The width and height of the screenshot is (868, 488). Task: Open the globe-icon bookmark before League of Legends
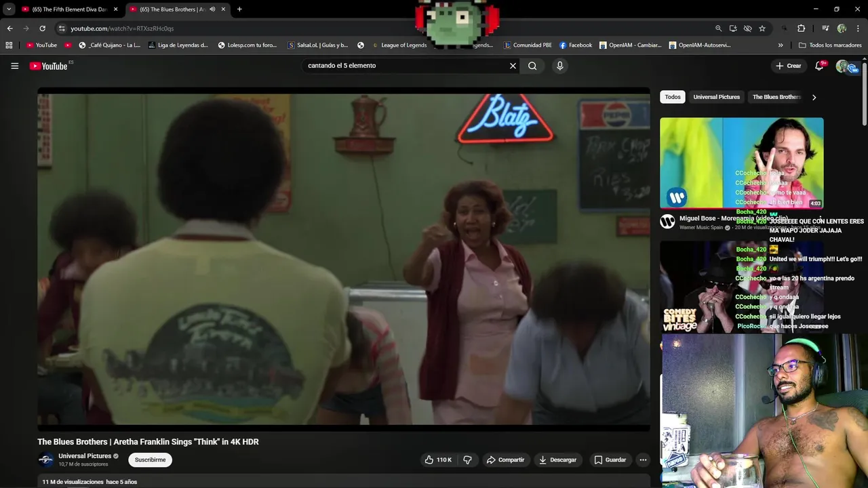361,45
